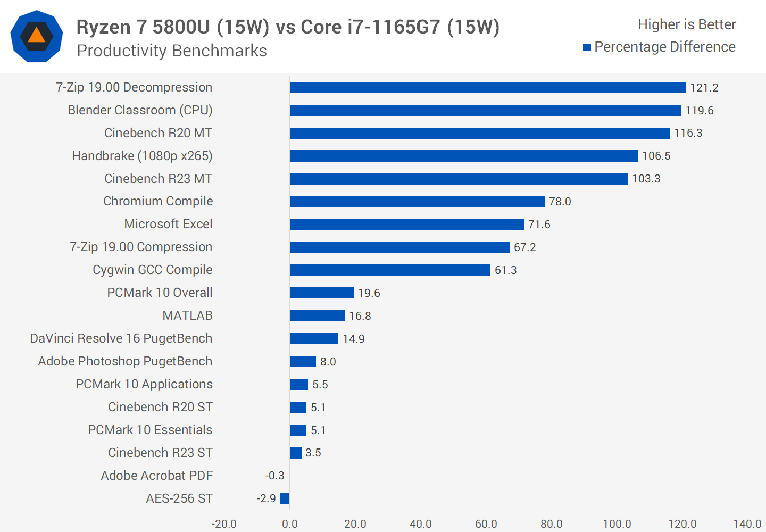Screen dimensions: 766x532
Task: Click the axis label '140.0'
Action: (x=747, y=524)
